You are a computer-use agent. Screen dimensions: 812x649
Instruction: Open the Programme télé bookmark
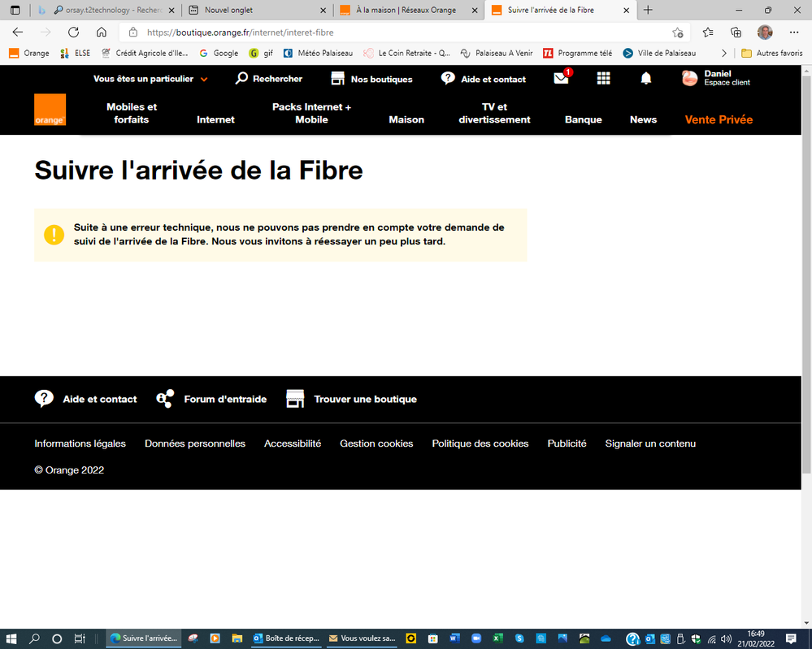point(577,54)
